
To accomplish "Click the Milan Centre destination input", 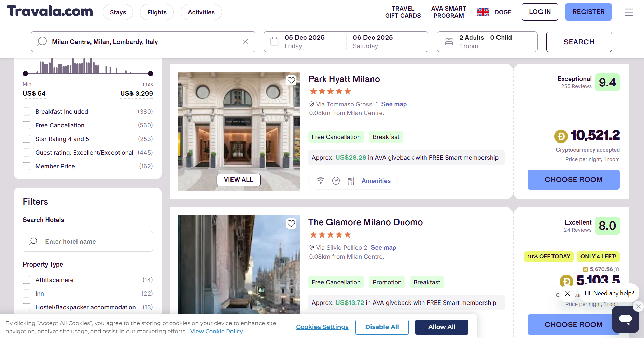I will pyautogui.click(x=143, y=42).
